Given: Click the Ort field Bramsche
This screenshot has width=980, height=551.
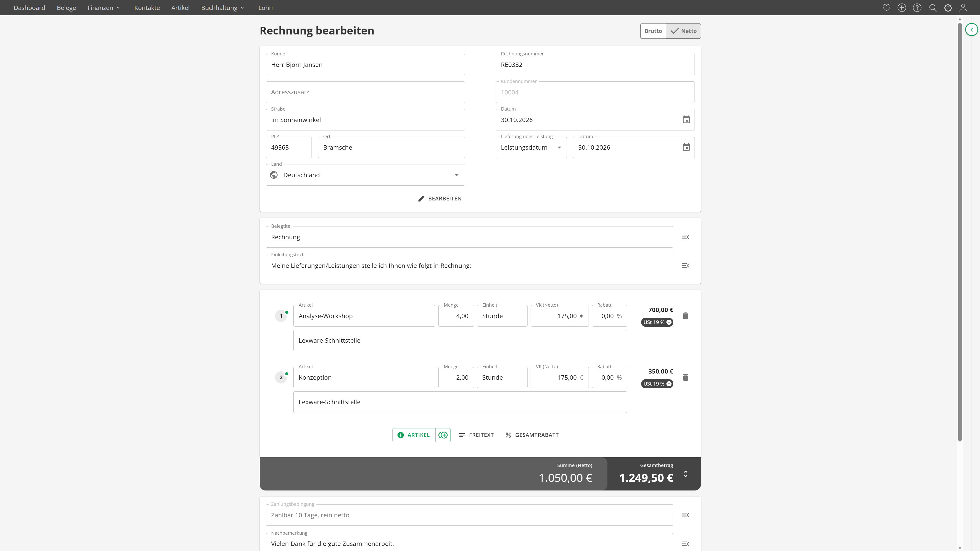Looking at the screenshot, I should pyautogui.click(x=391, y=147).
